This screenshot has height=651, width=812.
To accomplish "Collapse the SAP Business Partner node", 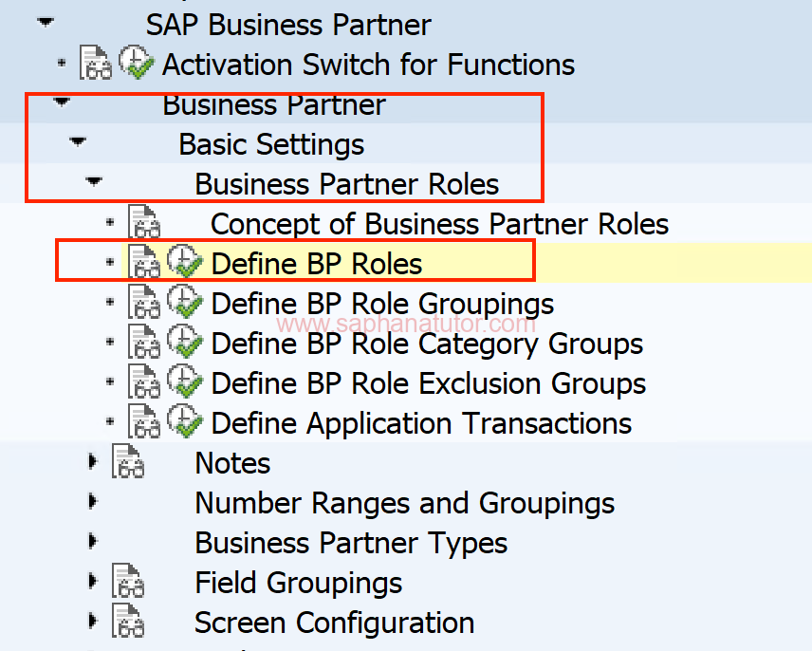I will [x=46, y=22].
